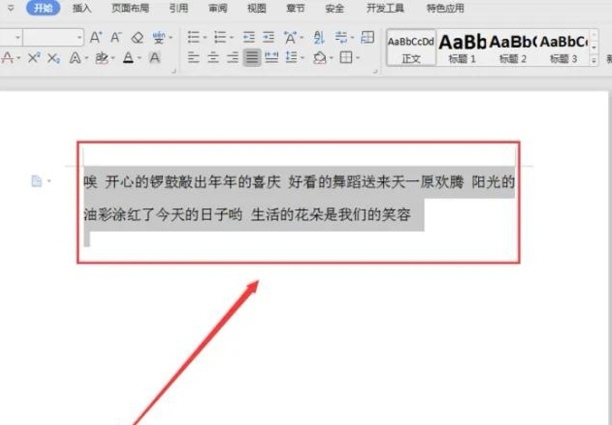Center the paragraph text

(213, 58)
